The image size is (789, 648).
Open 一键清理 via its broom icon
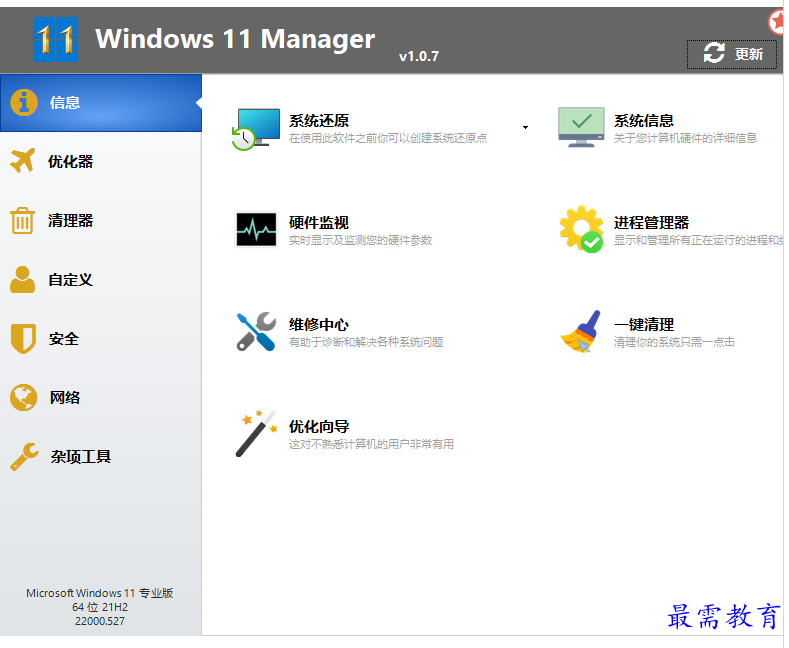point(581,332)
